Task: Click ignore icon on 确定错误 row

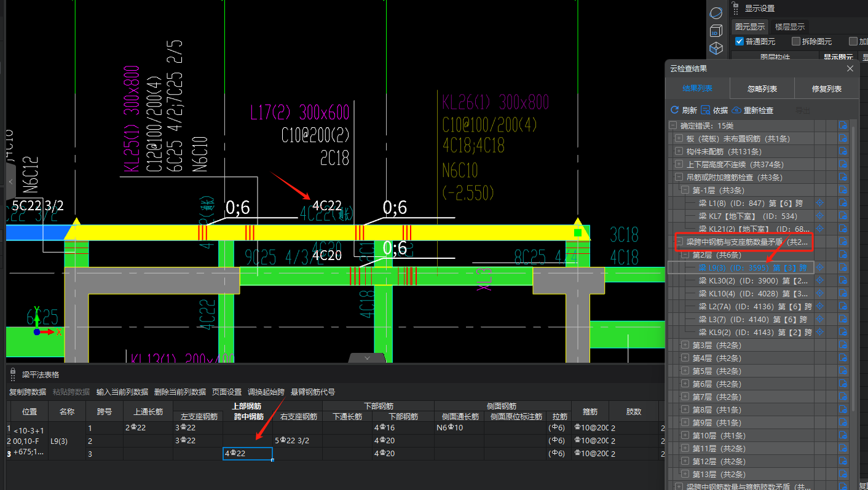Action: pos(843,125)
